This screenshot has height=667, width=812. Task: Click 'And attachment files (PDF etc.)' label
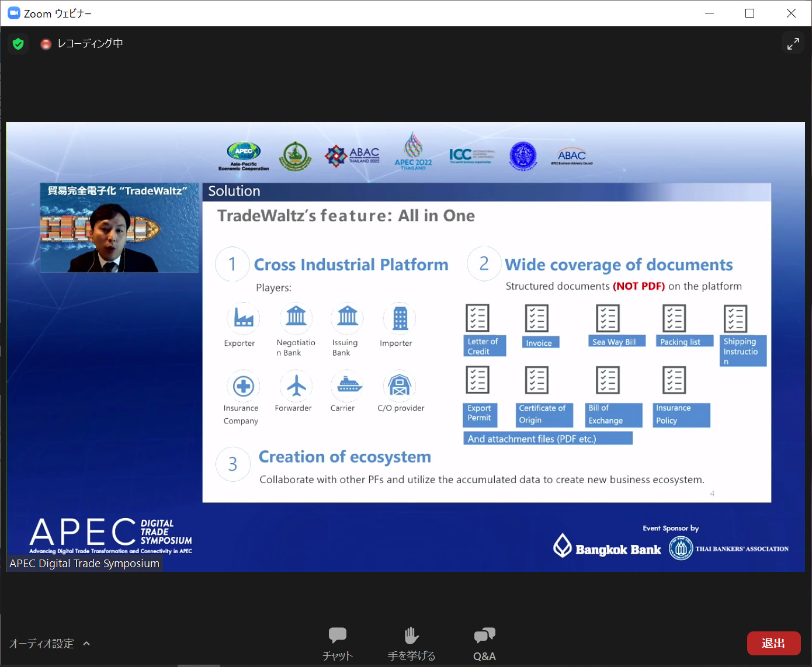[x=547, y=439]
